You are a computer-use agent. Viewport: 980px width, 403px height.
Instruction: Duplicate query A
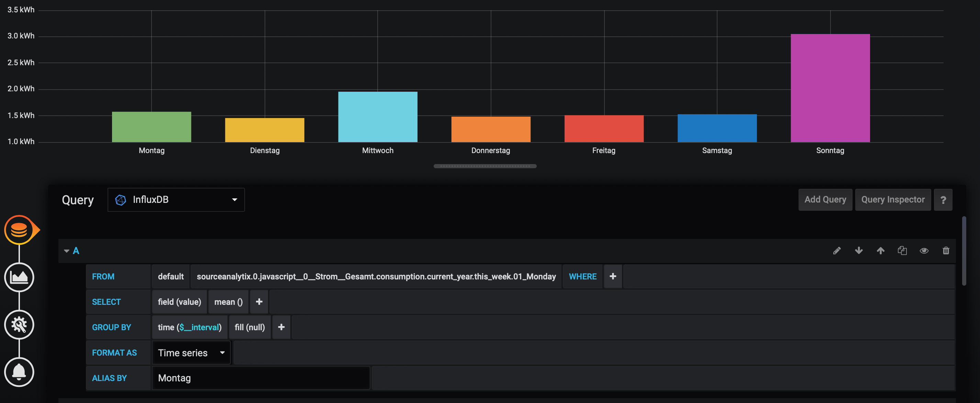point(902,251)
